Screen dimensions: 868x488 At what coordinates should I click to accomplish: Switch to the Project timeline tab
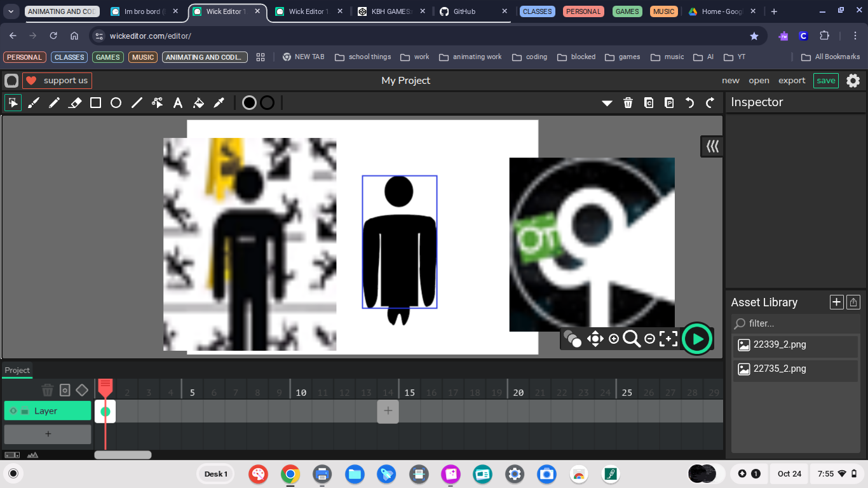pos(17,370)
